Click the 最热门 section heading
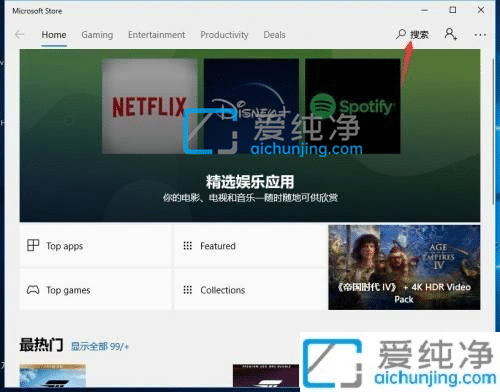 41,345
